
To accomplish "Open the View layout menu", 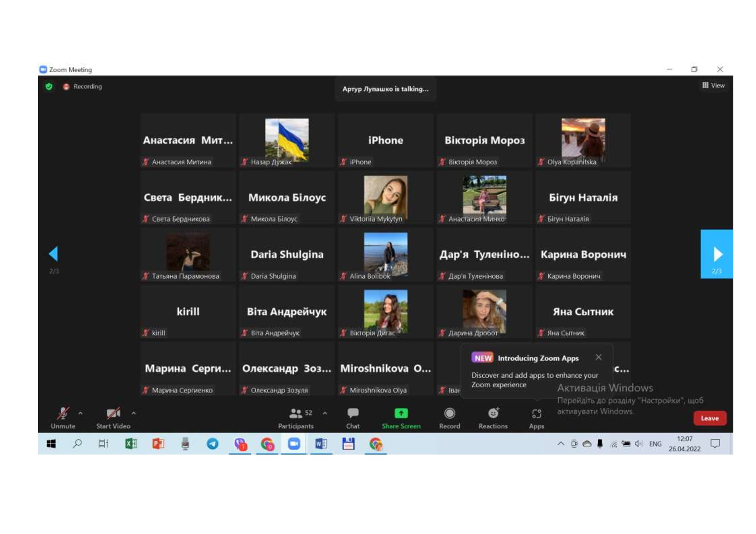I will click(x=713, y=86).
